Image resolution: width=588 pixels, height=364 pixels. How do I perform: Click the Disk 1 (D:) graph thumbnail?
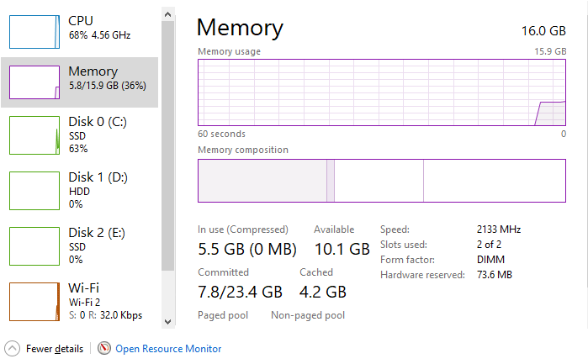pyautogui.click(x=34, y=190)
